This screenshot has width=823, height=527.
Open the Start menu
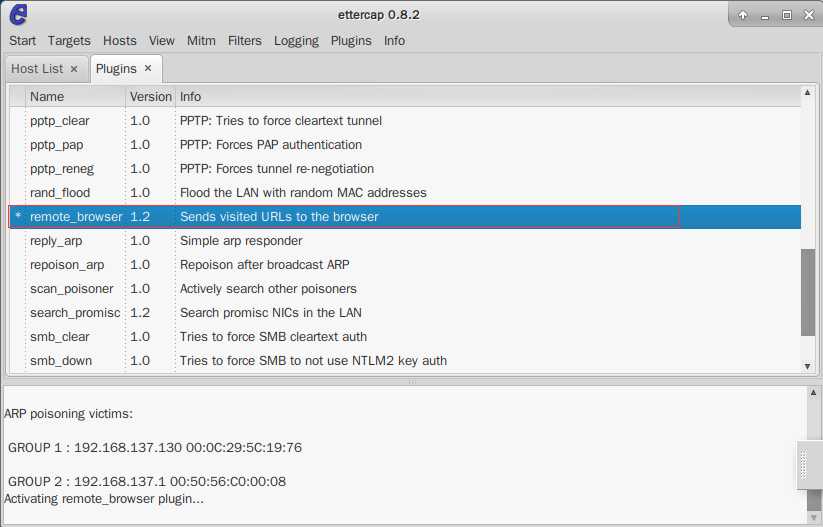tap(23, 41)
